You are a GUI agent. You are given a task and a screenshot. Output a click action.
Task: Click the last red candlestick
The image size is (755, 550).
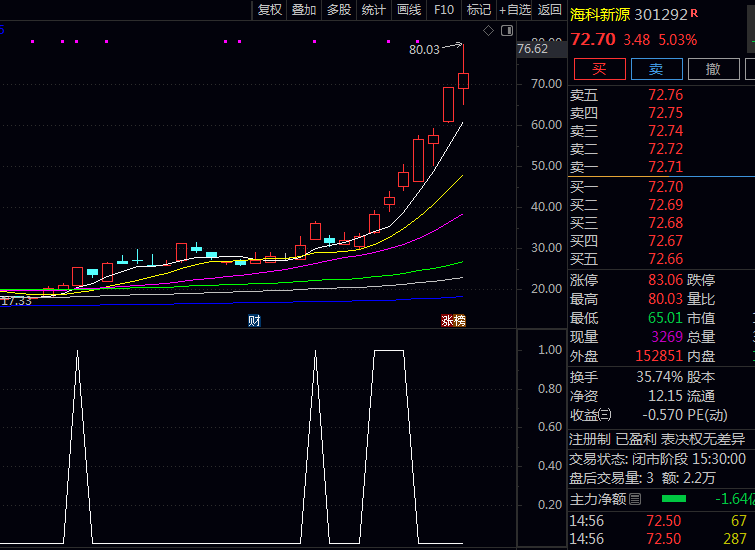[463, 80]
